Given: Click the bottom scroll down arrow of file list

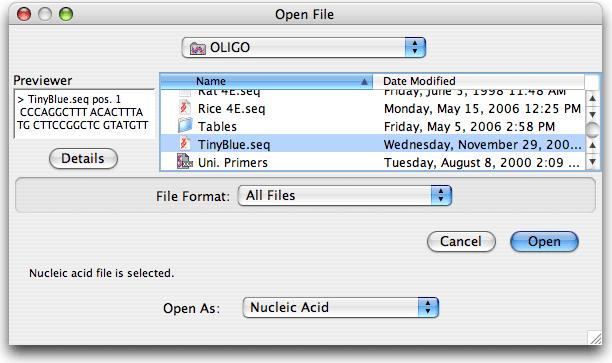Looking at the screenshot, I should [592, 161].
